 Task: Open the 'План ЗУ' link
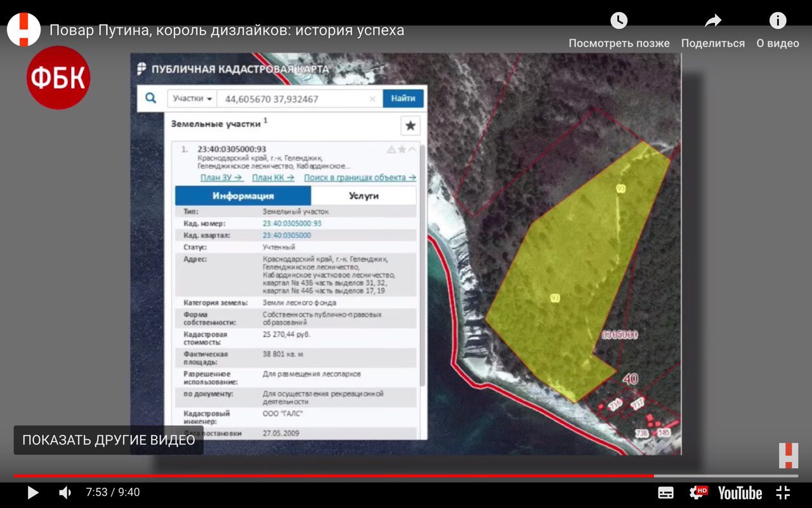point(221,178)
